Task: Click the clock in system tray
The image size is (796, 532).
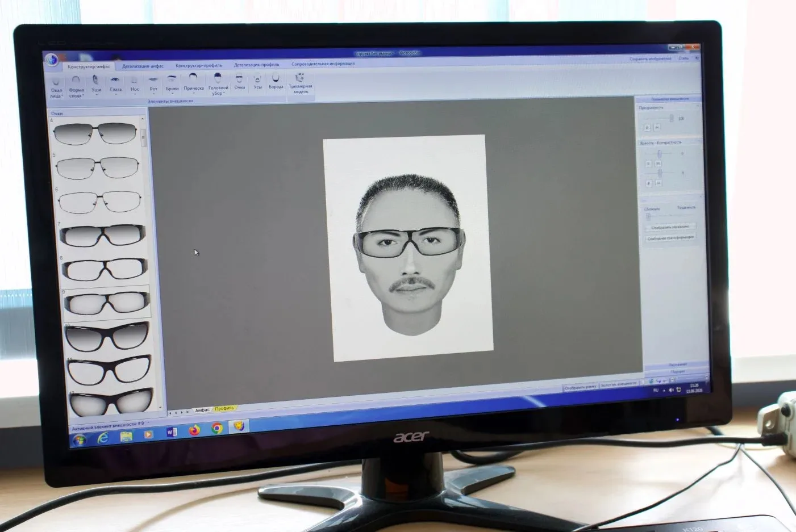Action: pos(694,388)
